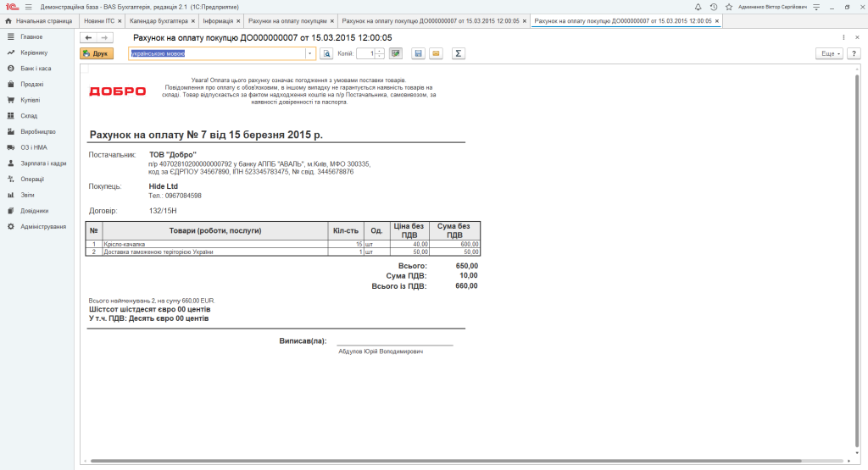The height and width of the screenshot is (470, 868).
Task: Switch to Новини ІТС tab
Action: click(99, 21)
